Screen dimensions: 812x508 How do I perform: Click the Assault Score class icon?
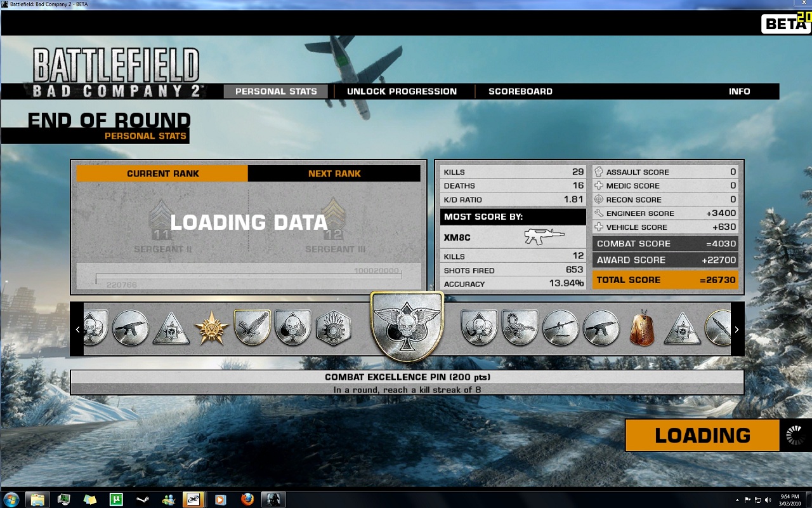(x=599, y=172)
